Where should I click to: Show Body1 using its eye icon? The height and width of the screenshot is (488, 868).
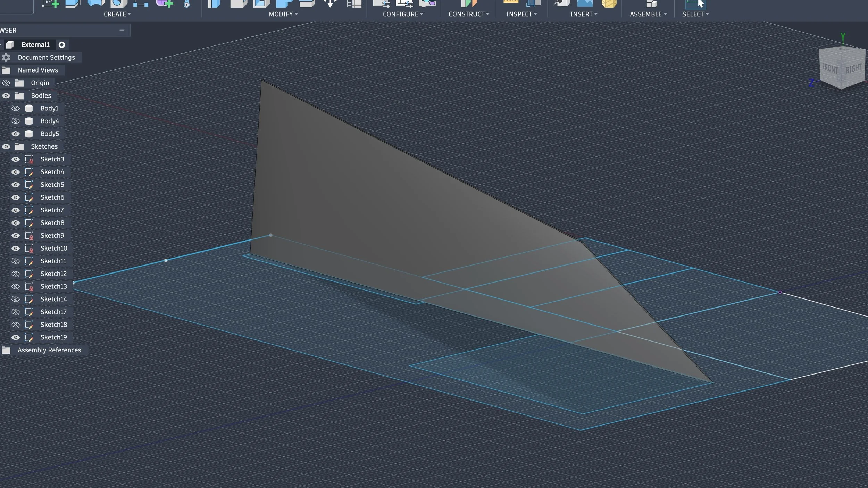16,108
